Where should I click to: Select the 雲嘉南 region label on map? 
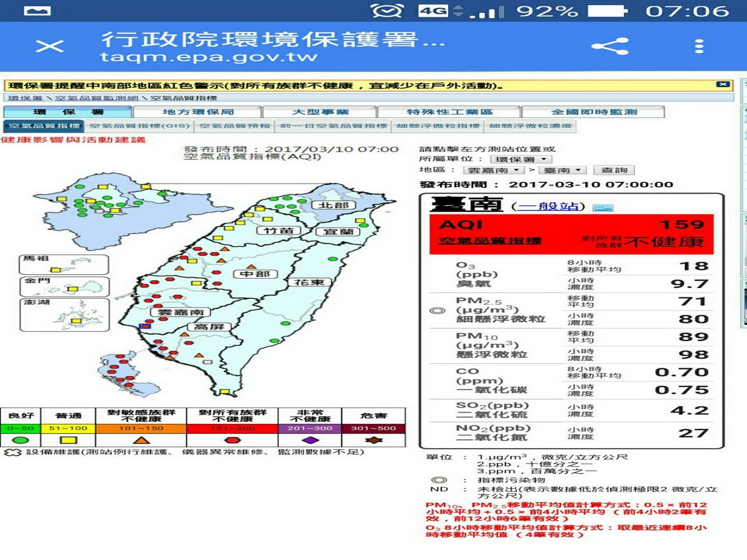(x=181, y=312)
